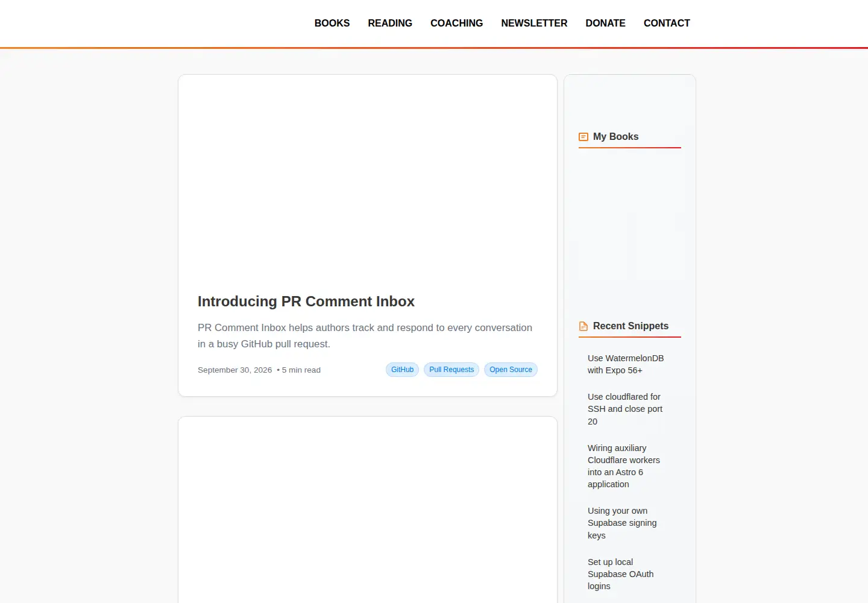Open snippet Use WatermelonDB with Expo 56+
Viewport: 868px width, 603px height.
tap(626, 364)
